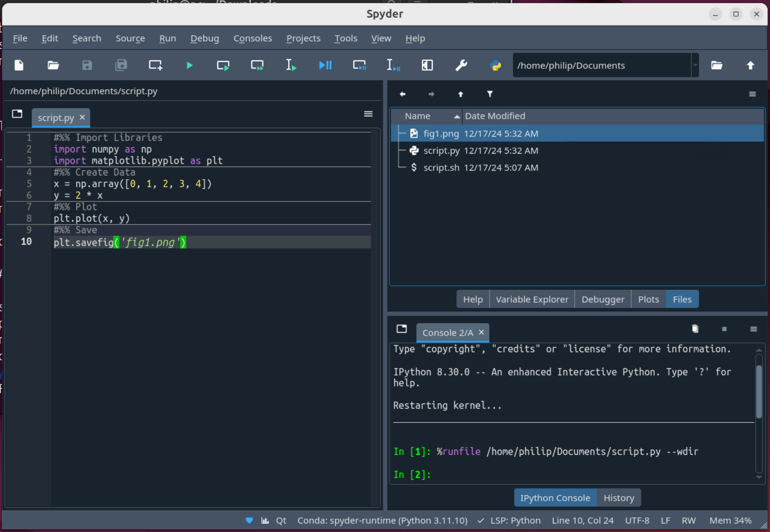
Task: Maximize current pane toolbar icon
Action: click(x=427, y=65)
